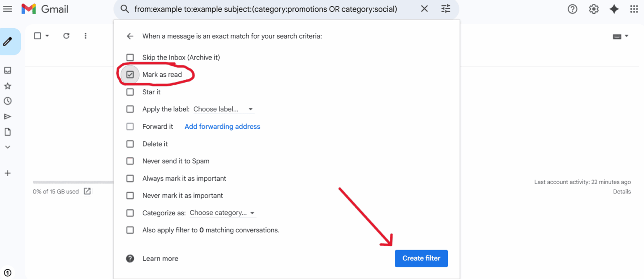Click the Gemini sparkle icon
This screenshot has width=644, height=279.
[x=614, y=9]
